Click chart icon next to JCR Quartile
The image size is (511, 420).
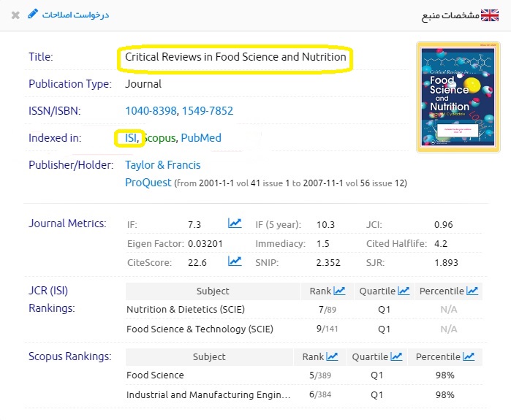pos(404,291)
